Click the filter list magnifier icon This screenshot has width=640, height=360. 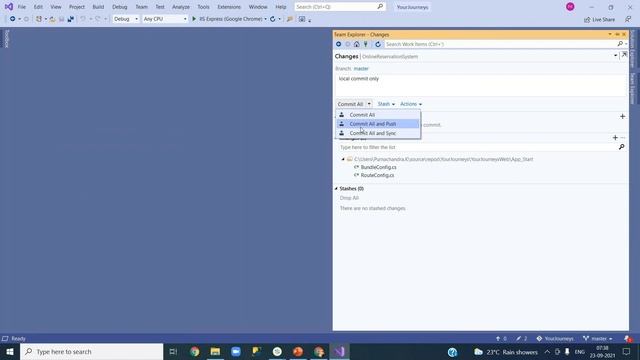point(621,147)
